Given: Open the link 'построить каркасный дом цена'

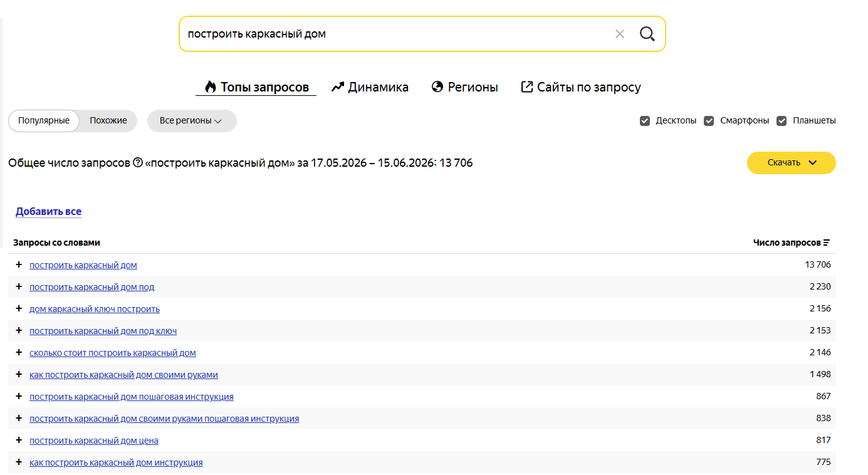Looking at the screenshot, I should point(94,441).
